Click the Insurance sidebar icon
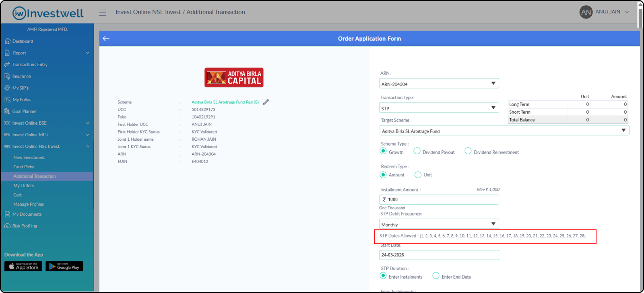This screenshot has width=644, height=293. click(x=7, y=76)
